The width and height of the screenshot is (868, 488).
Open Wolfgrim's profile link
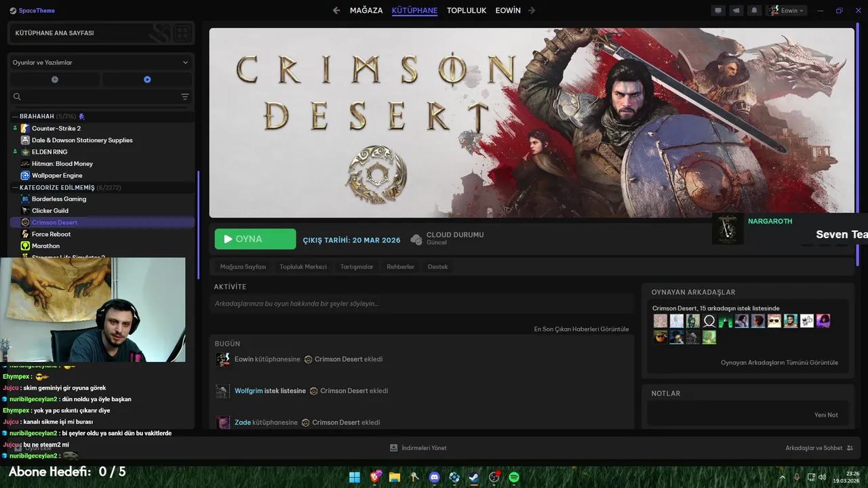pos(248,391)
